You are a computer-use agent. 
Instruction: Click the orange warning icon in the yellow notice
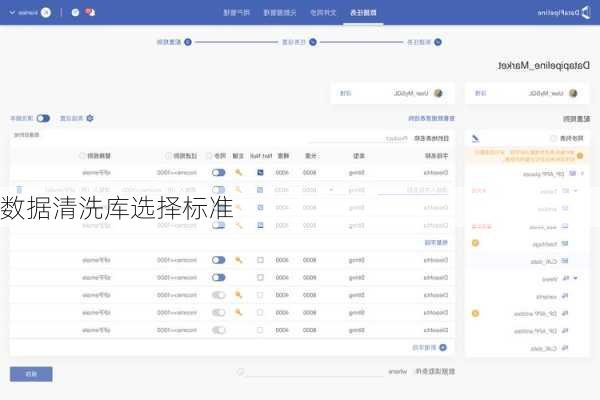click(x=580, y=156)
